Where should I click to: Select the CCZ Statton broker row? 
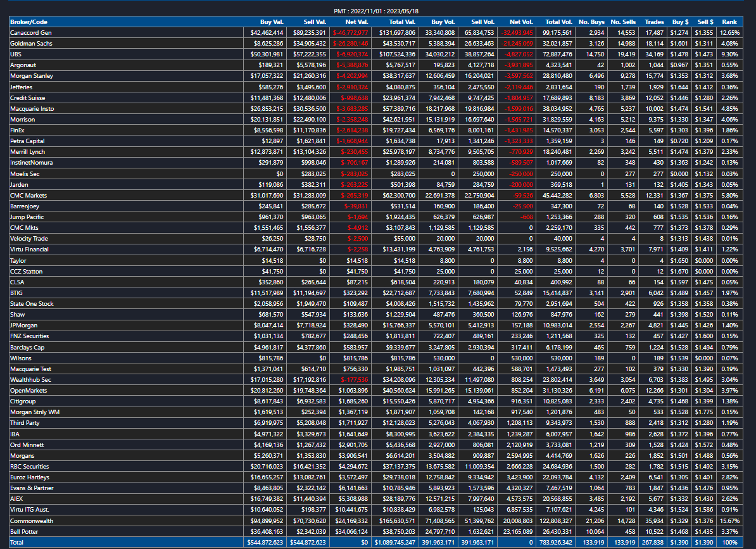click(376, 272)
